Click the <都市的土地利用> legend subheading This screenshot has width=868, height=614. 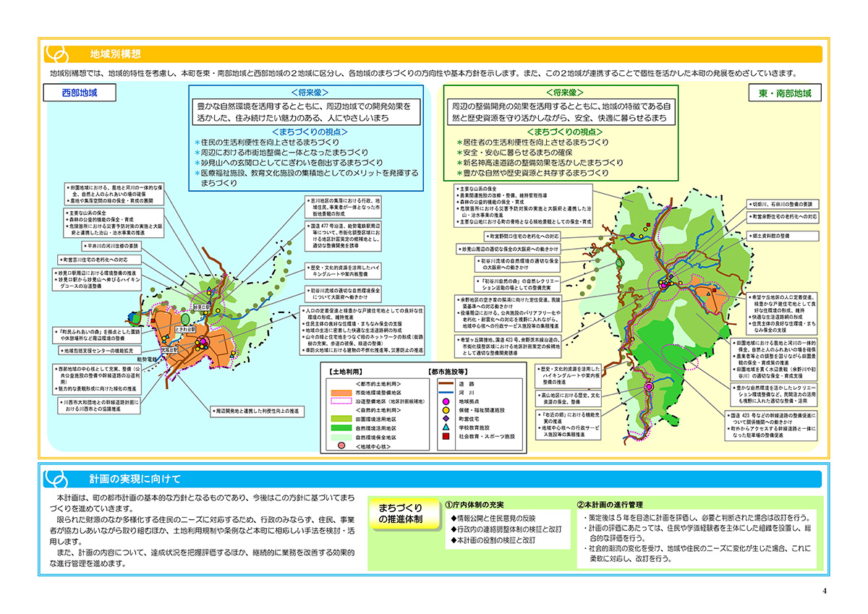click(378, 383)
